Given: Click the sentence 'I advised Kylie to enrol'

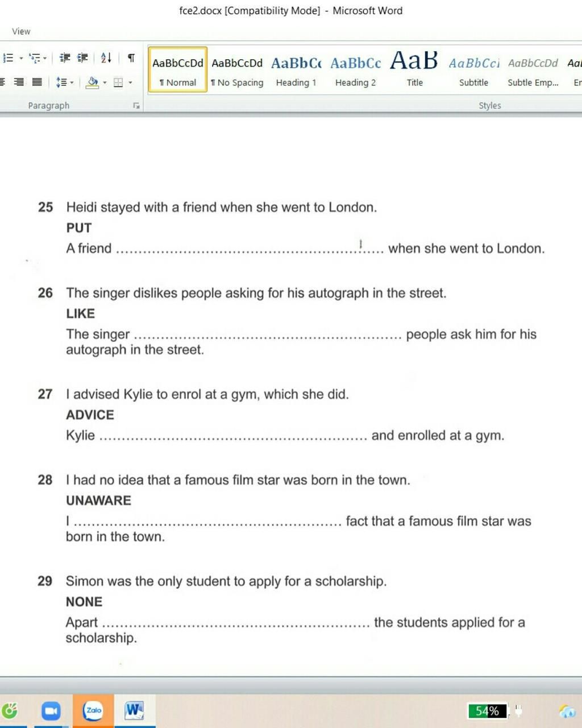Looking at the screenshot, I should [207, 395].
